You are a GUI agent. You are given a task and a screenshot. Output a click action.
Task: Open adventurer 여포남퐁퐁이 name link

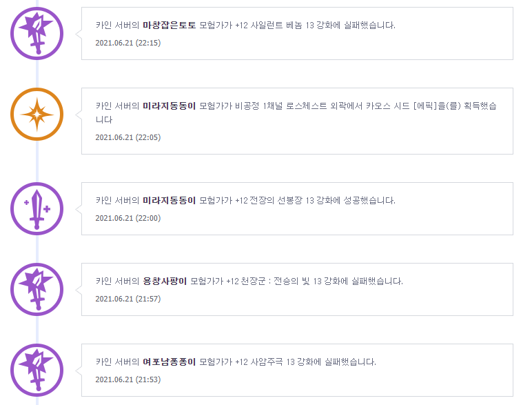tap(170, 362)
